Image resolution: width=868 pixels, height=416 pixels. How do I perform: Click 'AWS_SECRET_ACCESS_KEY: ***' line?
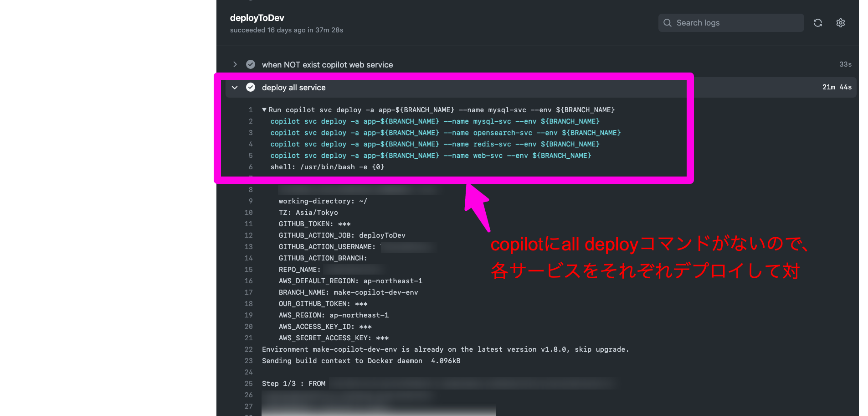click(x=334, y=338)
